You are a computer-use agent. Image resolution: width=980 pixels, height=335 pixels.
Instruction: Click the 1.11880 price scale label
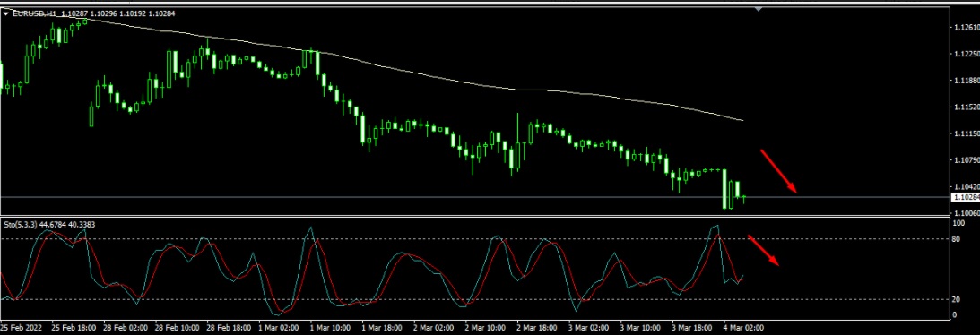coord(966,81)
